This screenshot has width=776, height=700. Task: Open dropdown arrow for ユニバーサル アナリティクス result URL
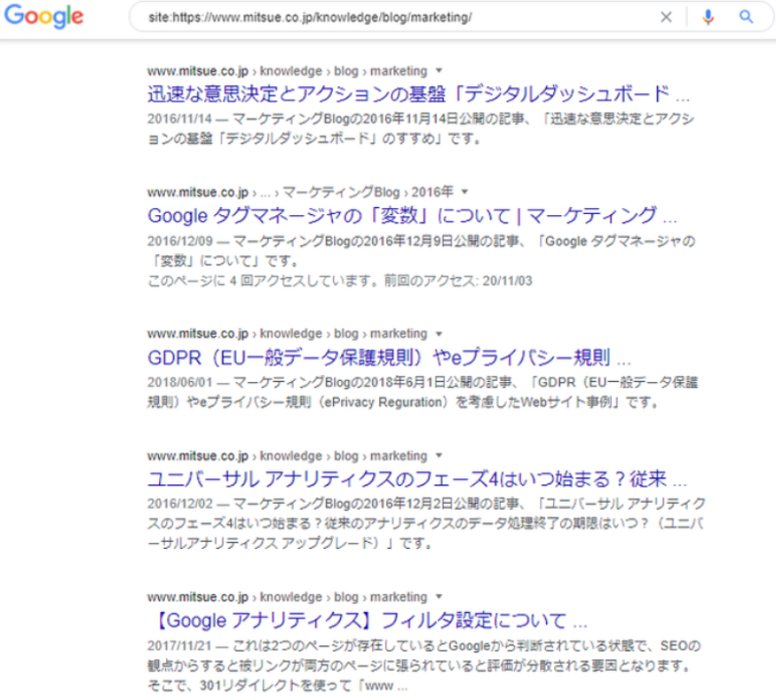pos(439,456)
